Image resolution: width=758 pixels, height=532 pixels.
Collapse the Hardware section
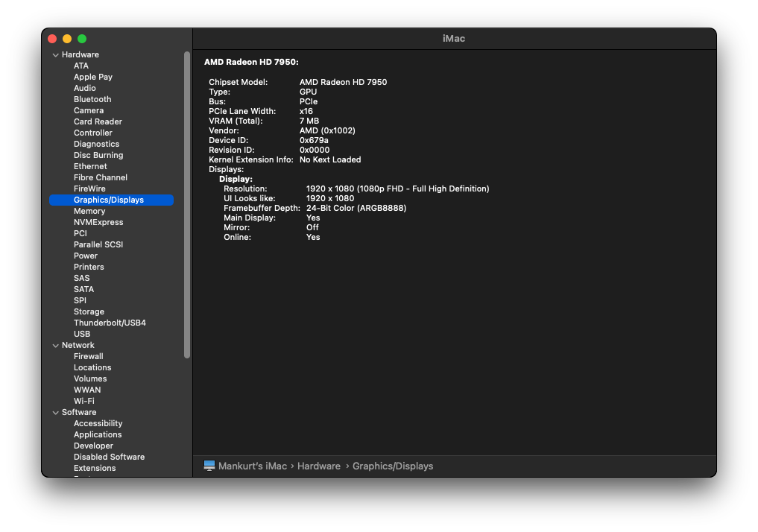[56, 54]
